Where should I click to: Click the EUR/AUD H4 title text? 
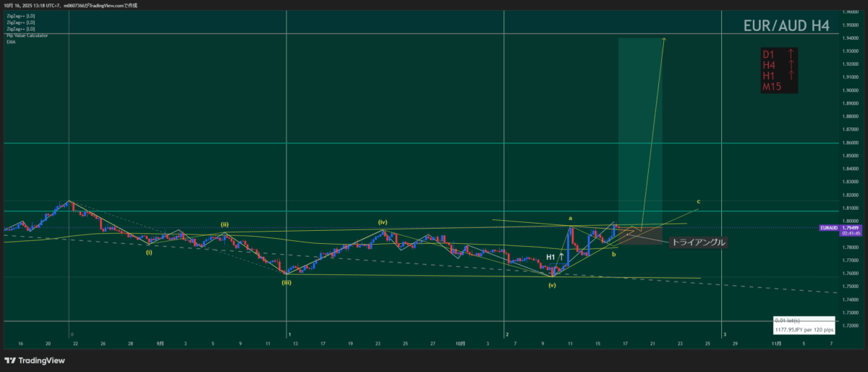(786, 26)
